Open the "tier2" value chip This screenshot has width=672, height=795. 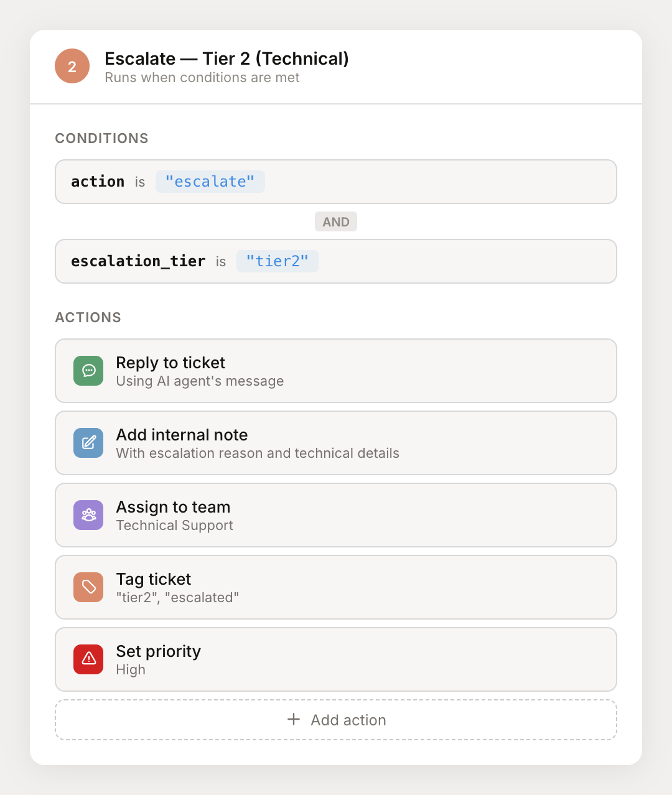pos(277,261)
